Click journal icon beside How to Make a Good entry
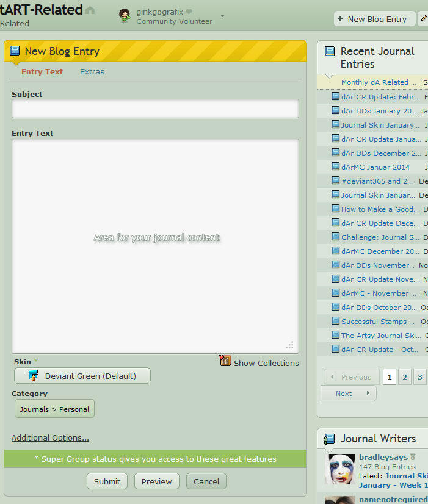The image size is (428, 504). [x=335, y=208]
